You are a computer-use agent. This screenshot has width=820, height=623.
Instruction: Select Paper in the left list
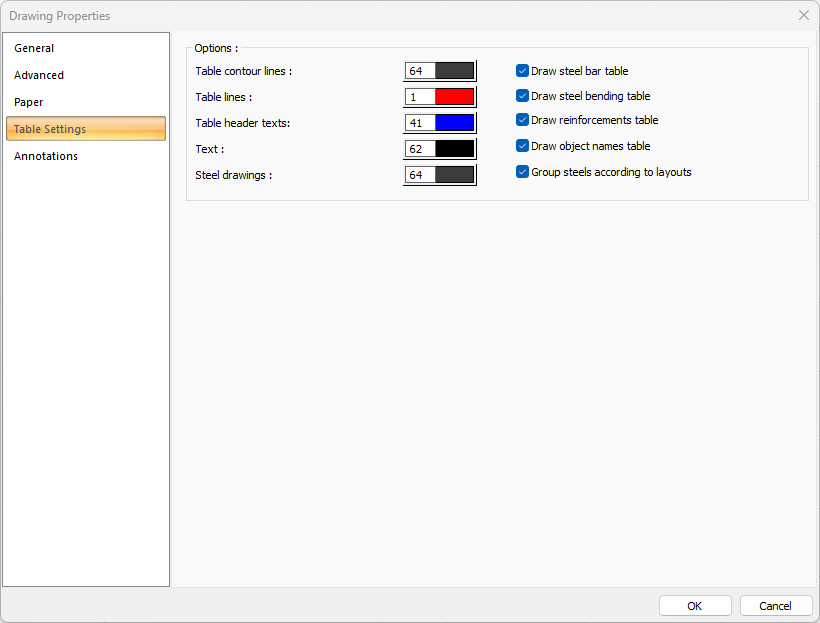29,102
